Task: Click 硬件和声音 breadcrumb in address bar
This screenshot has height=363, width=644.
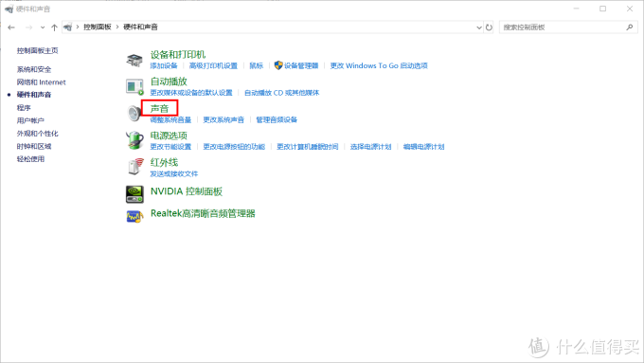Action: click(x=140, y=27)
